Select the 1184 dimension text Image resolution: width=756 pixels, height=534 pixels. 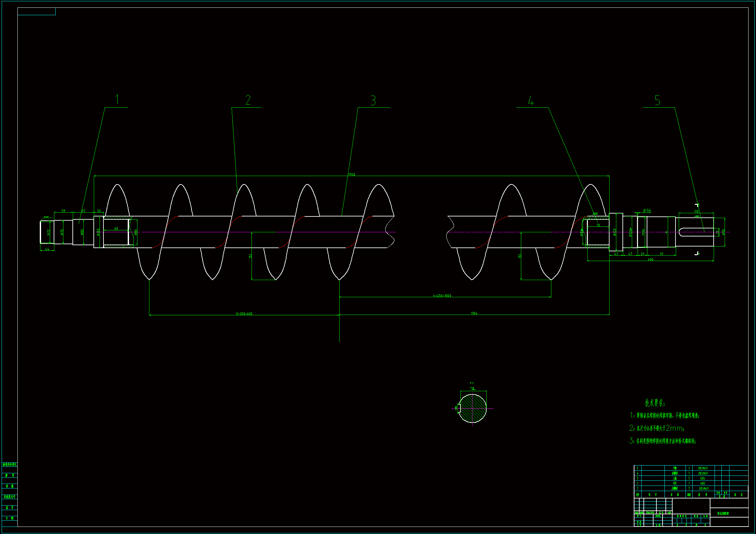click(x=474, y=313)
